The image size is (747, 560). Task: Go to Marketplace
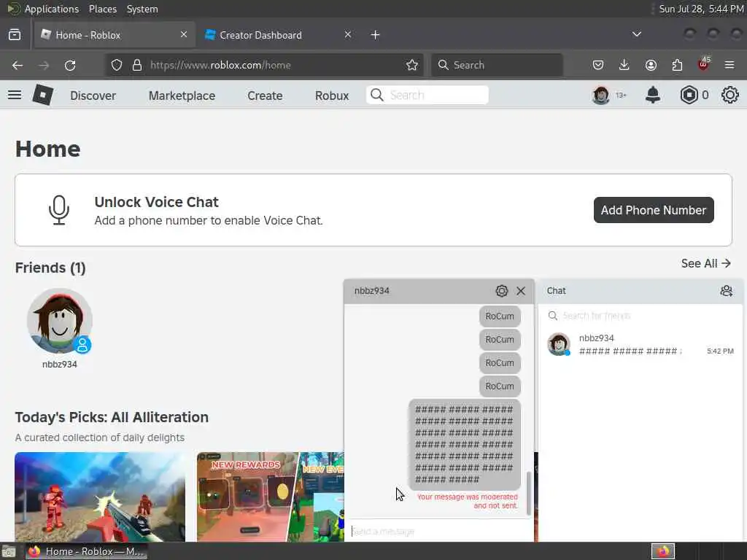tap(182, 96)
